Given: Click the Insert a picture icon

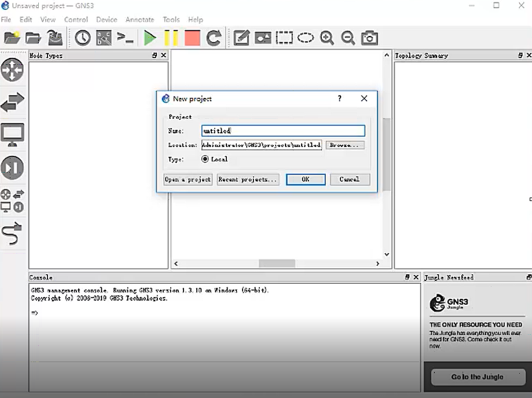Looking at the screenshot, I should tap(263, 38).
